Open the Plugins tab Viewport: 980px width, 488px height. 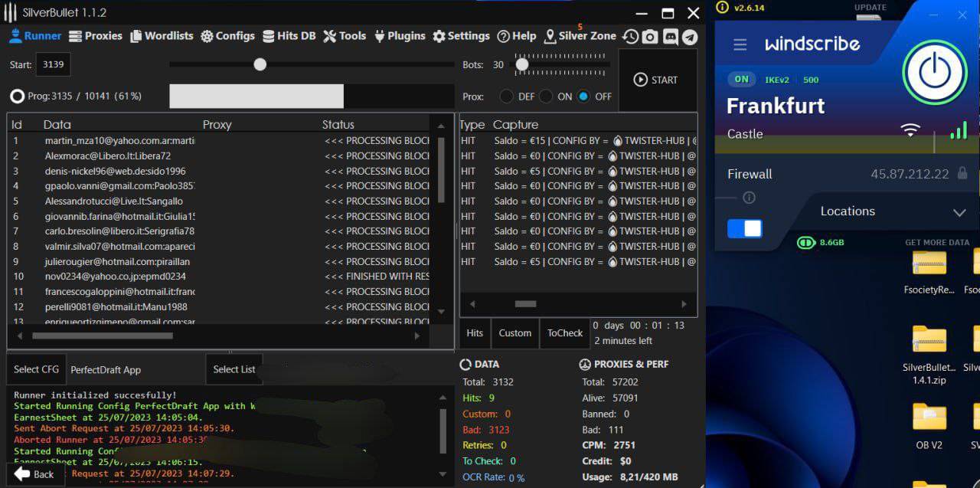click(x=399, y=36)
